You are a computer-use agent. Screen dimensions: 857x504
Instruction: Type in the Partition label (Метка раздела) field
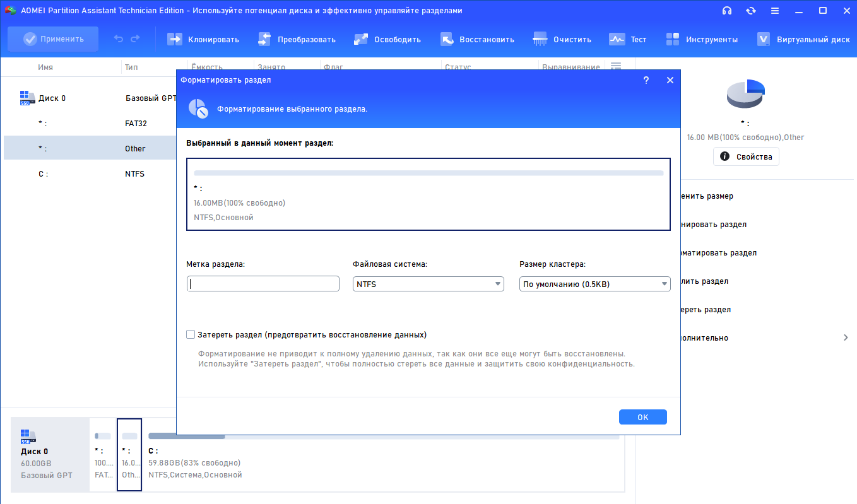click(263, 284)
